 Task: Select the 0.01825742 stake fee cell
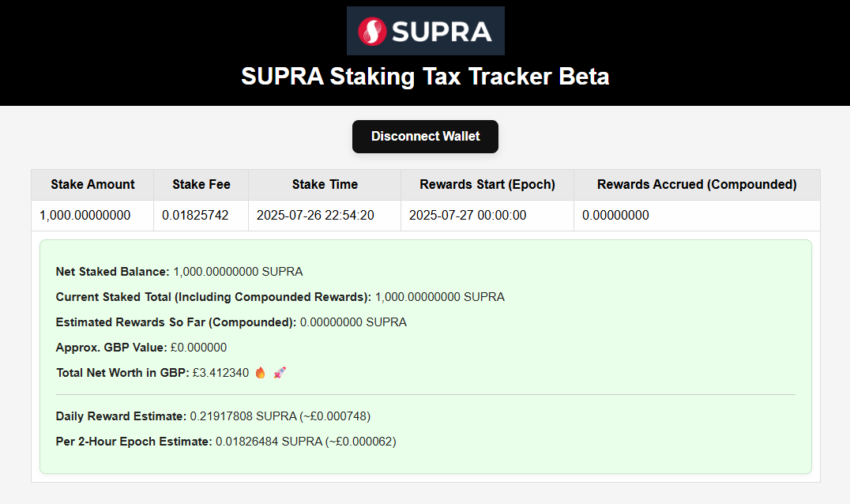pyautogui.click(x=201, y=216)
